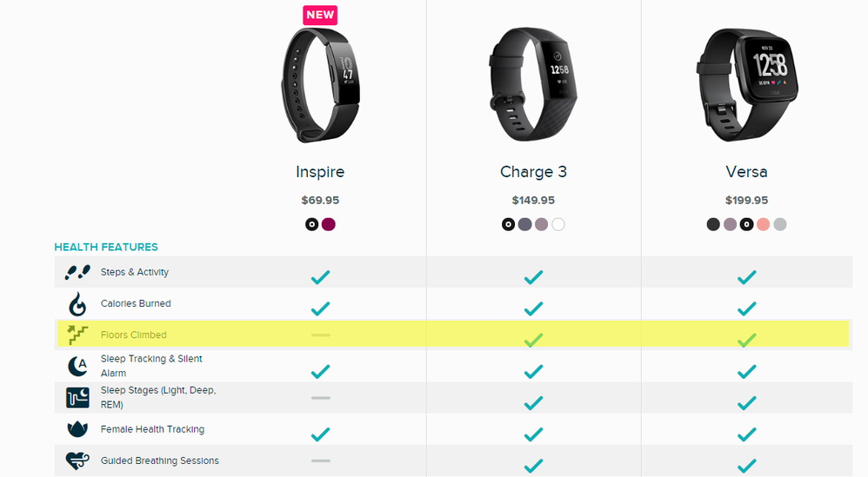868x477 pixels.
Task: Click the Calories Burned flame icon
Action: 77,303
